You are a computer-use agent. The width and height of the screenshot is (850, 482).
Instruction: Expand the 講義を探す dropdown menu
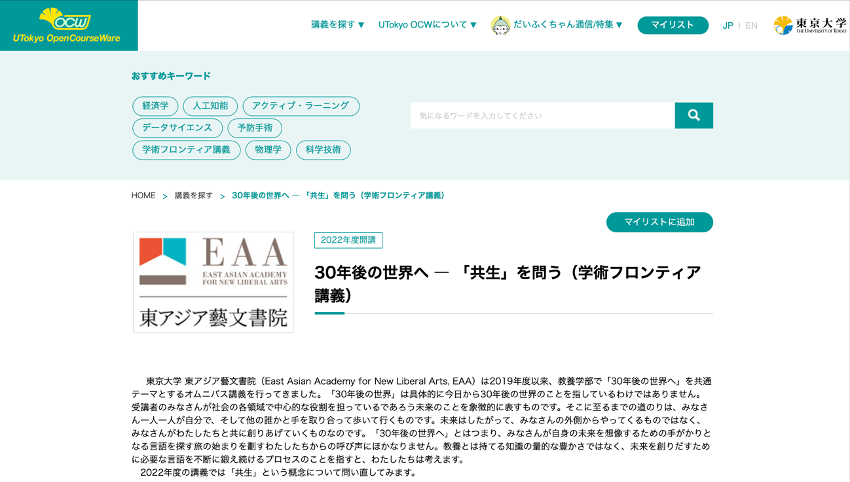(338, 25)
